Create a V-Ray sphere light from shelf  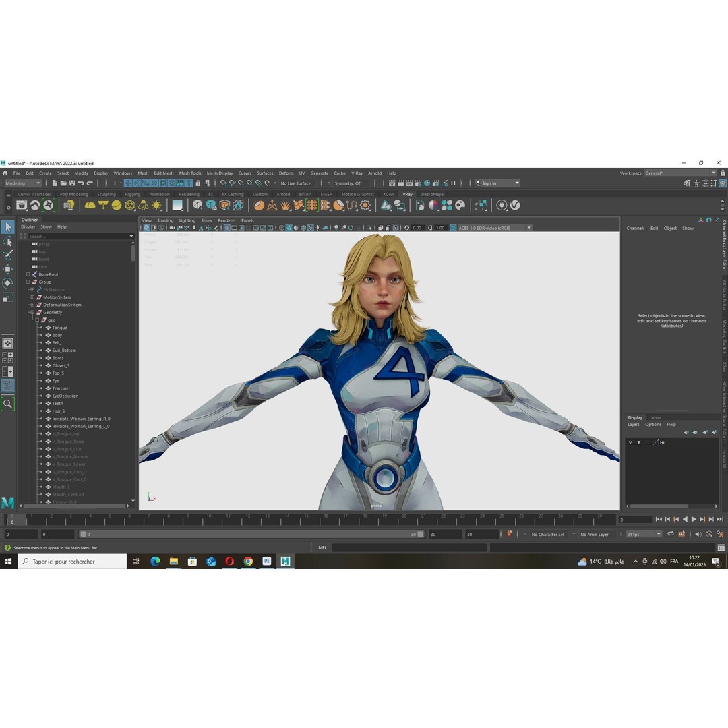[x=117, y=205]
